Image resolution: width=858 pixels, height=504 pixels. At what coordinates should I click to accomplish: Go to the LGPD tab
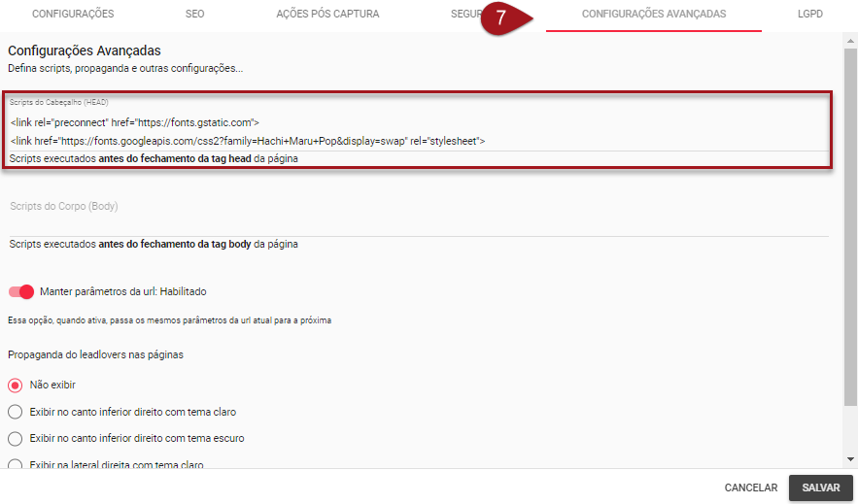[x=810, y=15]
